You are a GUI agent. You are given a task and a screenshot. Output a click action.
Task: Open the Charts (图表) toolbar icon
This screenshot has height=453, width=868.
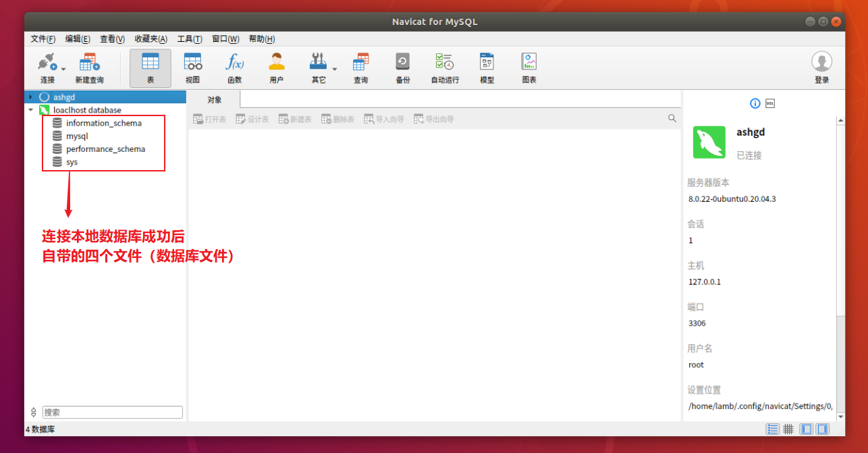[x=528, y=68]
